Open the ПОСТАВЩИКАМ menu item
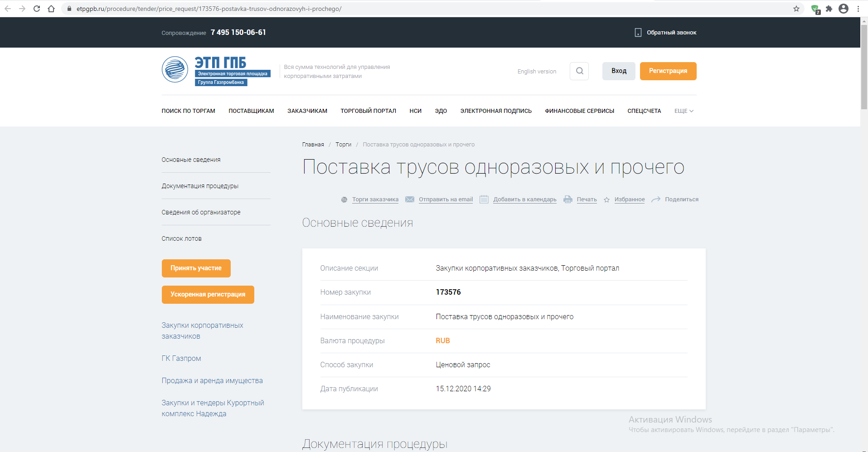Screen dimensions: 868x452 pyautogui.click(x=251, y=111)
